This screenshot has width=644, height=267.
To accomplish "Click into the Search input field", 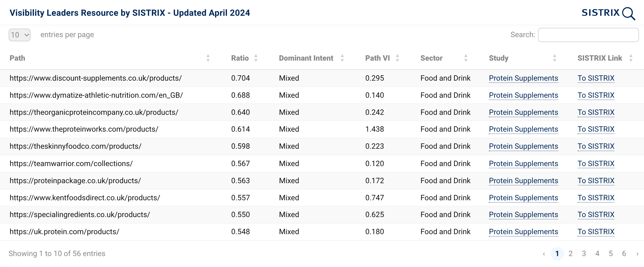I will tap(588, 35).
